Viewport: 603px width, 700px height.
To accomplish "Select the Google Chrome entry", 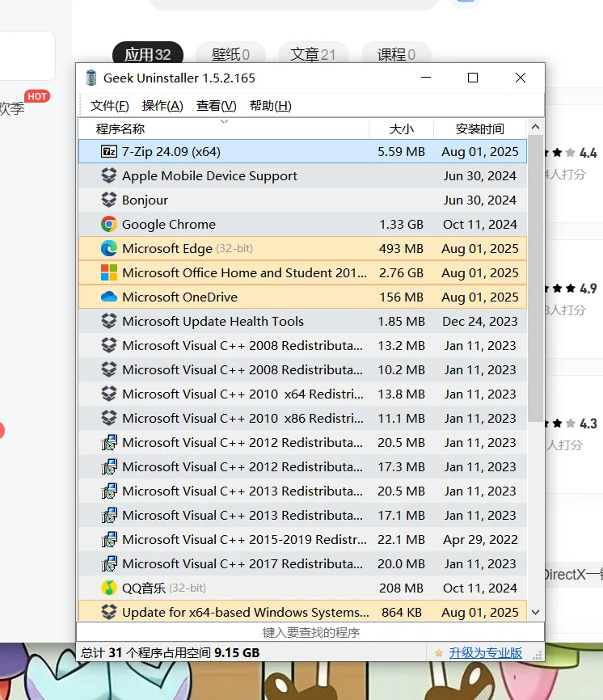I will (302, 224).
